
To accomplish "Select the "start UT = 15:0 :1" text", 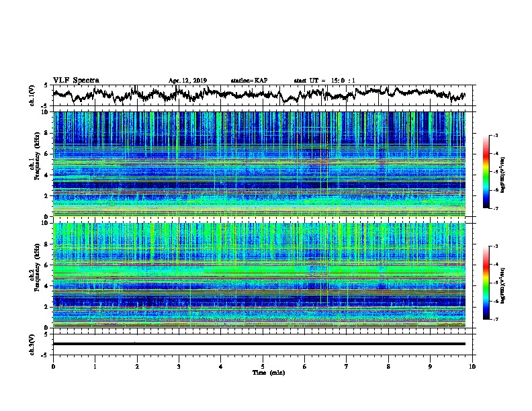I will coord(324,81).
